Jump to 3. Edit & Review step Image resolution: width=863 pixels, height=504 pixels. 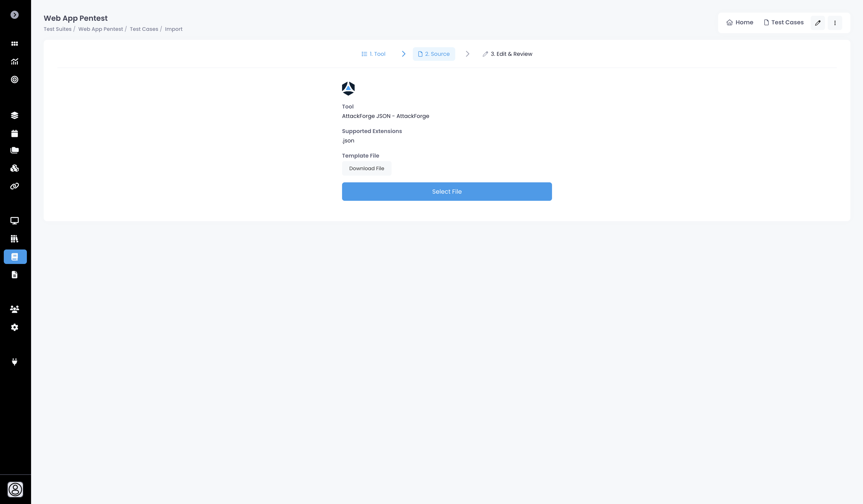click(x=507, y=54)
